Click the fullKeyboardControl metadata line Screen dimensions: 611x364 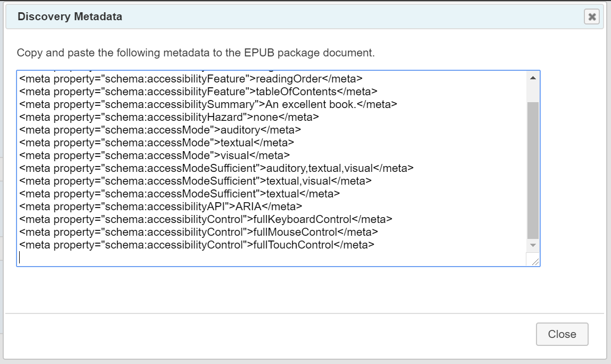click(x=206, y=219)
